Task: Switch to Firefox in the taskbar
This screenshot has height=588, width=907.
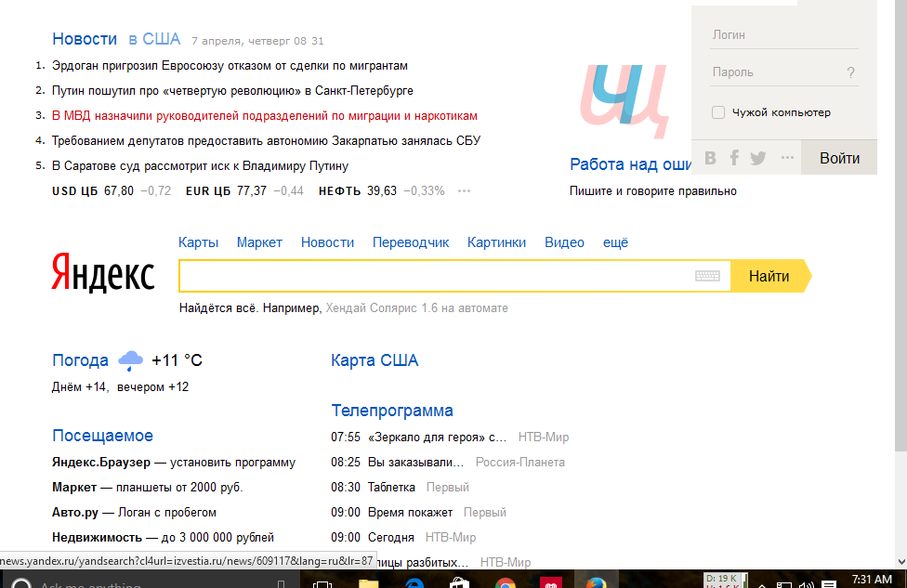Action: point(596,581)
